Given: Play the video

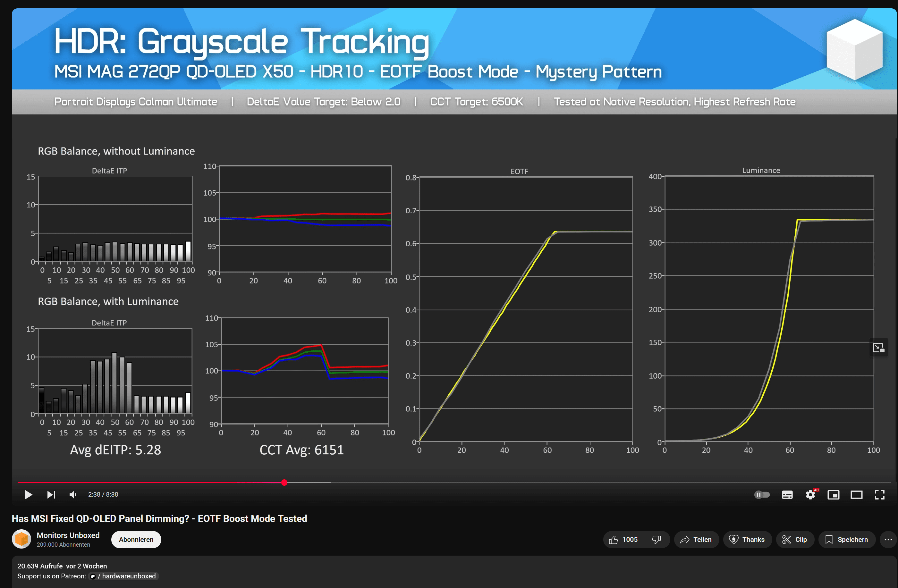Looking at the screenshot, I should 28,494.
